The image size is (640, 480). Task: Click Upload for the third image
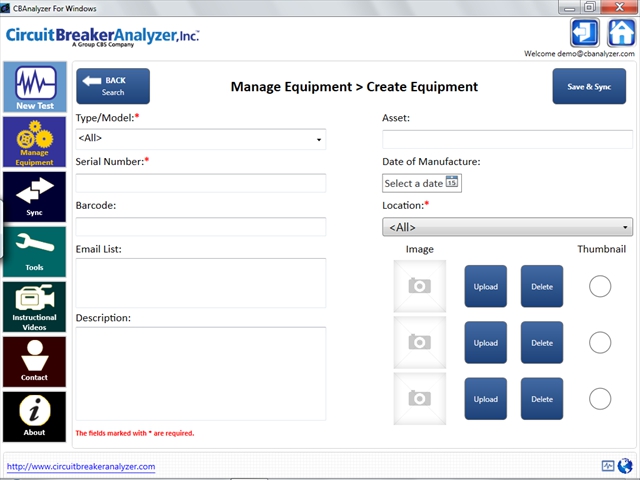[x=486, y=399]
